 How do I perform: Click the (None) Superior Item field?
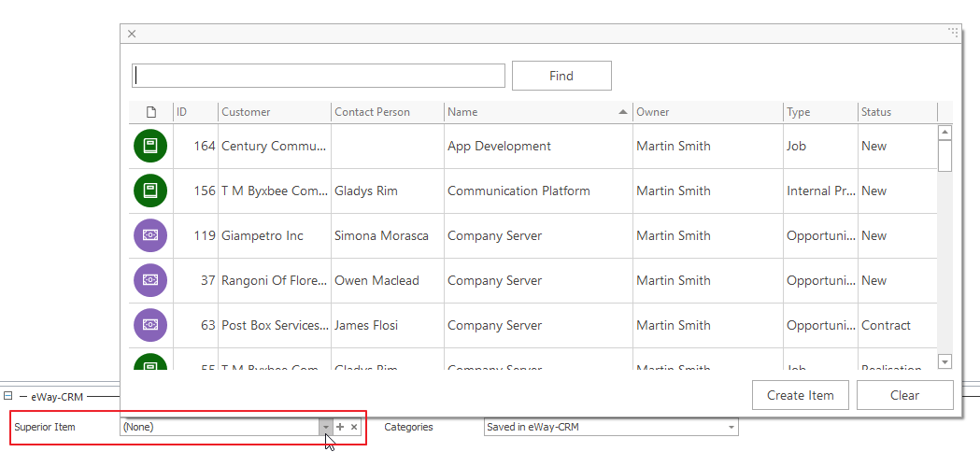click(220, 427)
